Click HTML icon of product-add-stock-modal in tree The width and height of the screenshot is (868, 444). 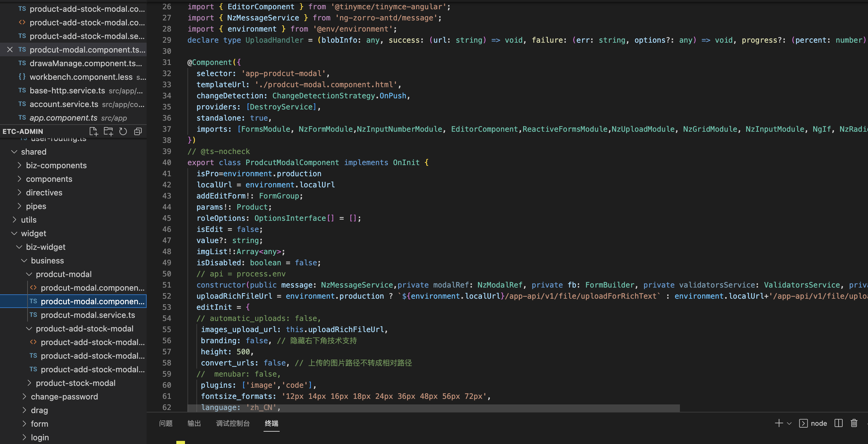click(33, 342)
